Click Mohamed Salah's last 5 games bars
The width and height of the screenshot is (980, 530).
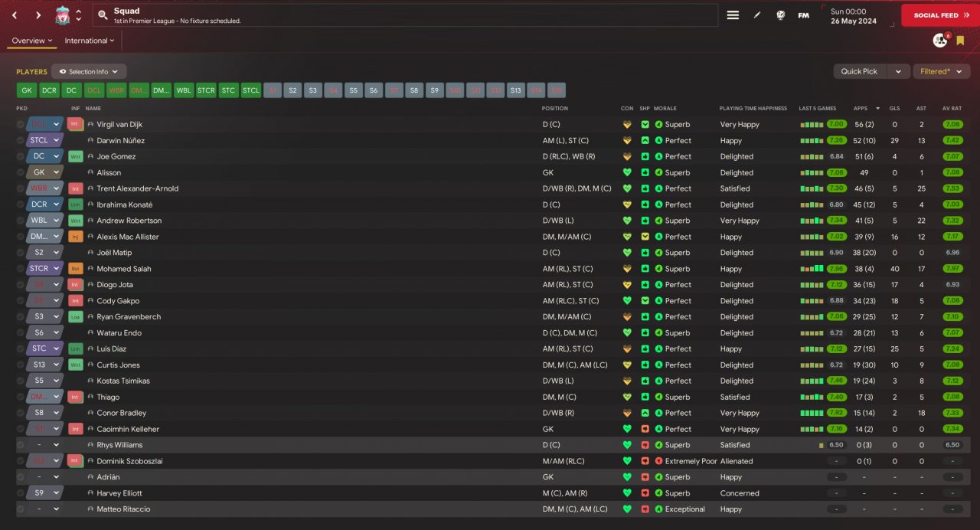coord(812,269)
